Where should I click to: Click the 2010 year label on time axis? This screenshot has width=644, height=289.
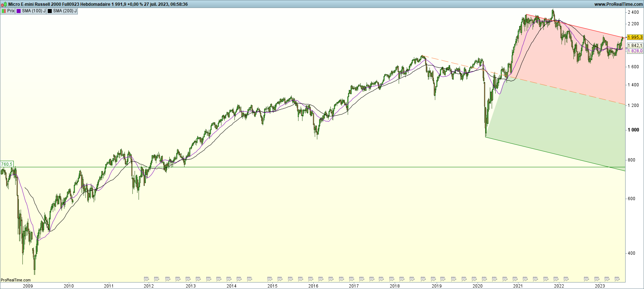coord(69,286)
